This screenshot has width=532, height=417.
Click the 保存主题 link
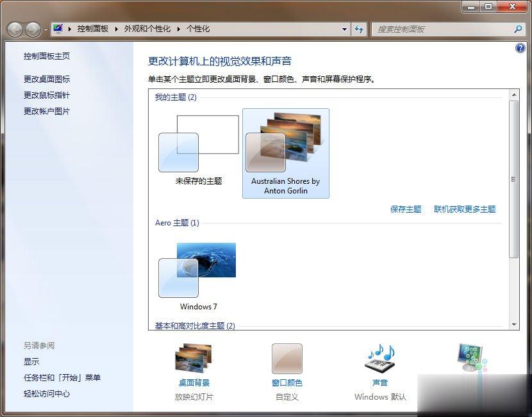(x=406, y=209)
